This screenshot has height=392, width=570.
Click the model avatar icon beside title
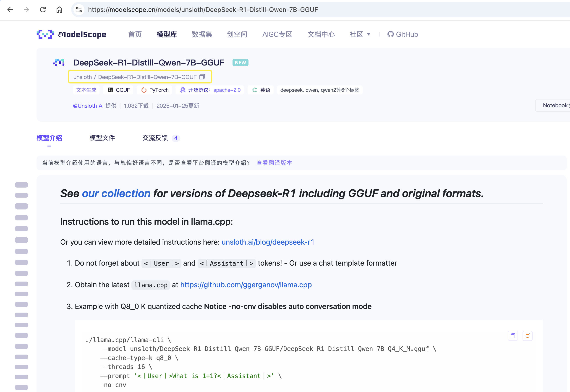coord(59,63)
